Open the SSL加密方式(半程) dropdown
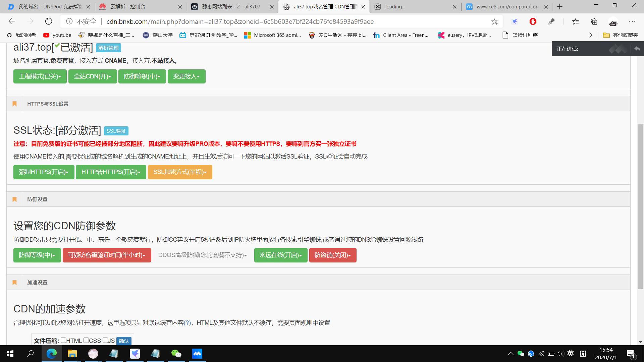The width and height of the screenshot is (644, 362). tap(180, 172)
